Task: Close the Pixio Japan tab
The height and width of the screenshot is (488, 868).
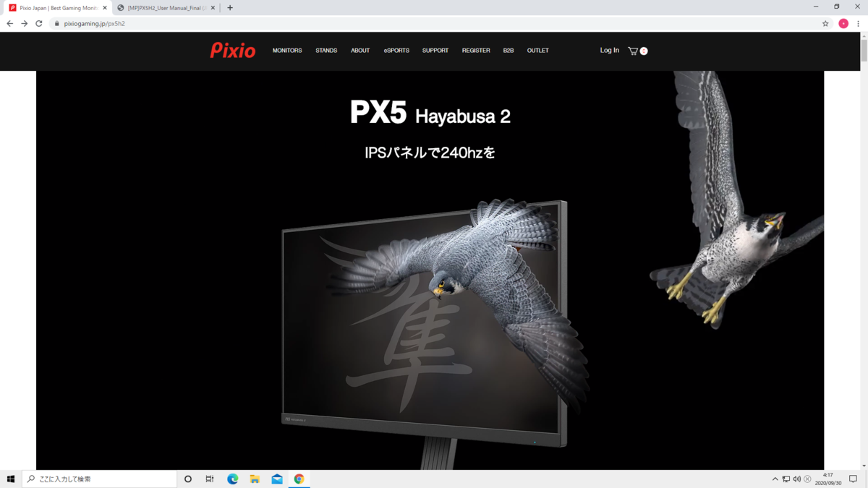Action: pos(105,8)
